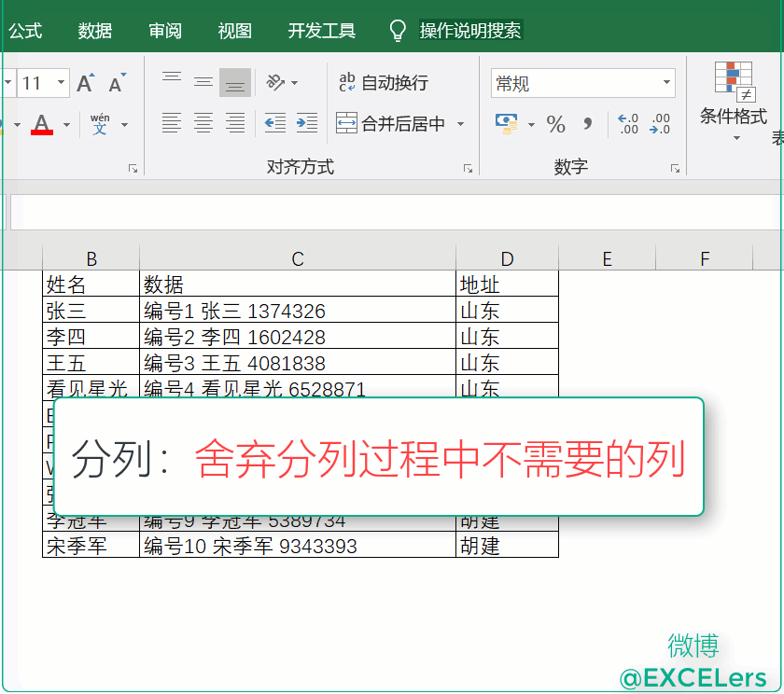Open the 常规 number format dropdown
The height and width of the screenshot is (694, 784).
coord(667,83)
